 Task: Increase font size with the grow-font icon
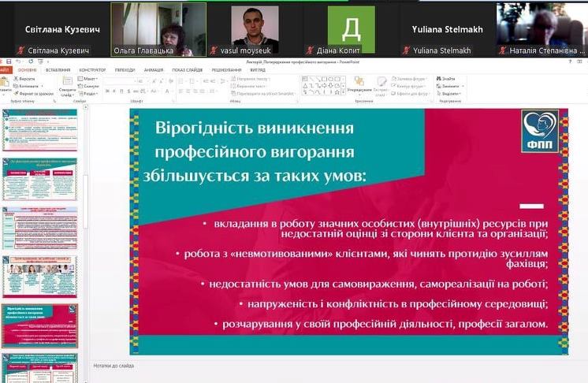click(x=154, y=81)
